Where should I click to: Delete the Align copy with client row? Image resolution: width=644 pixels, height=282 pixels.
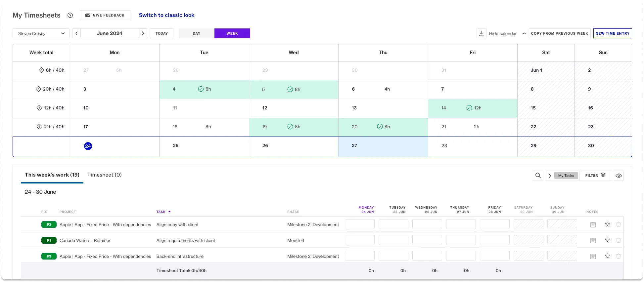coord(619,224)
